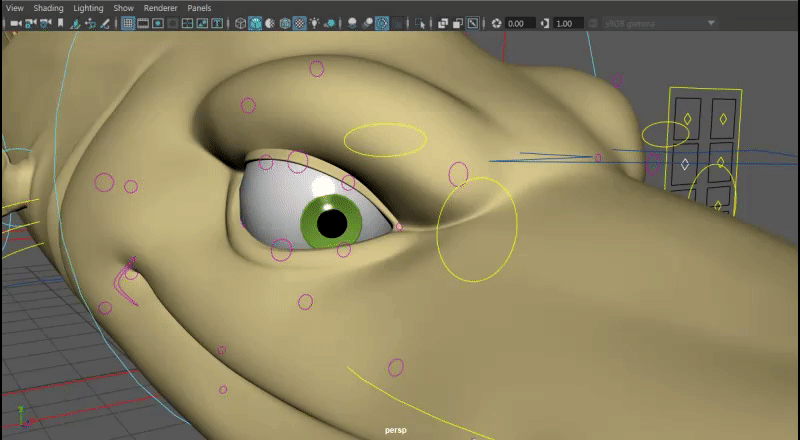Click the Isolate Select icon
Screen dimensions: 800x440
tap(420, 23)
